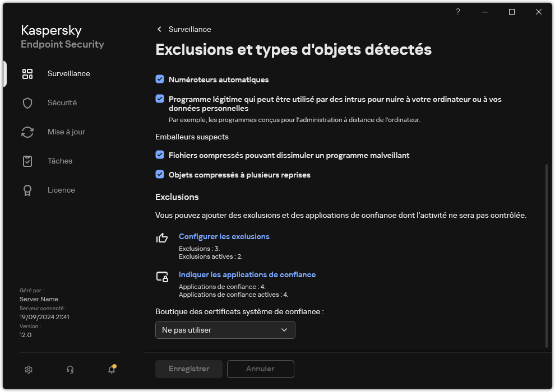Open settings via the gear icon
Viewport: 555px width, 392px height.
28,370
